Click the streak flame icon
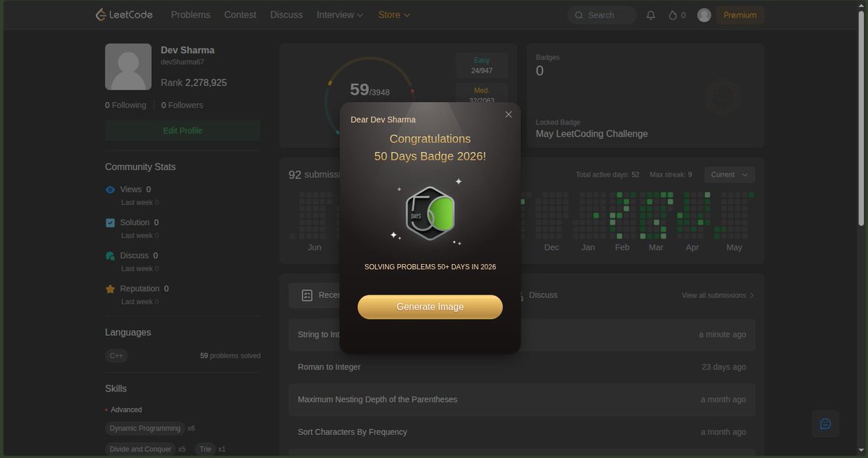 (x=673, y=15)
